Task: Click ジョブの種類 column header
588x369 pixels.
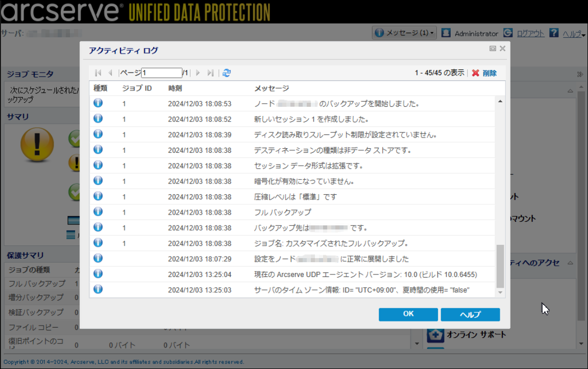Action: pyautogui.click(x=29, y=270)
